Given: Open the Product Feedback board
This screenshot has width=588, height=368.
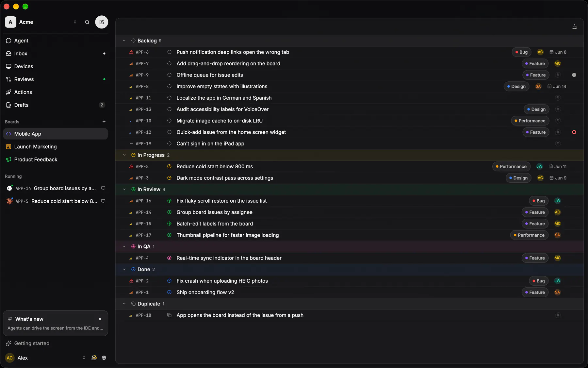Looking at the screenshot, I should [x=56, y=159].
